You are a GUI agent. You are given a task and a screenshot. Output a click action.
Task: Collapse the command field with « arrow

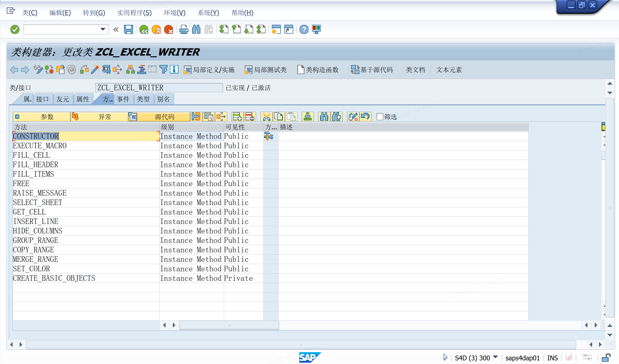116,30
